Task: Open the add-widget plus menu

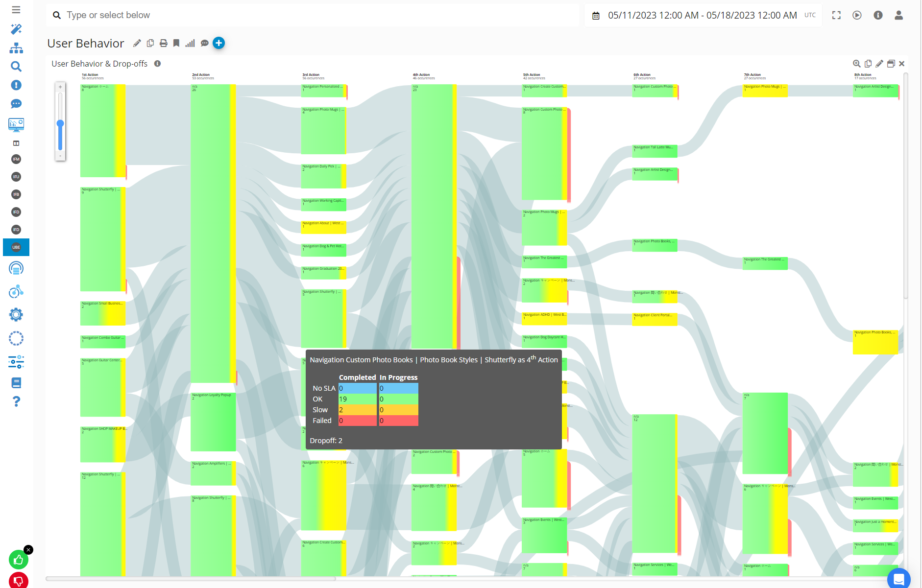Action: [x=218, y=43]
